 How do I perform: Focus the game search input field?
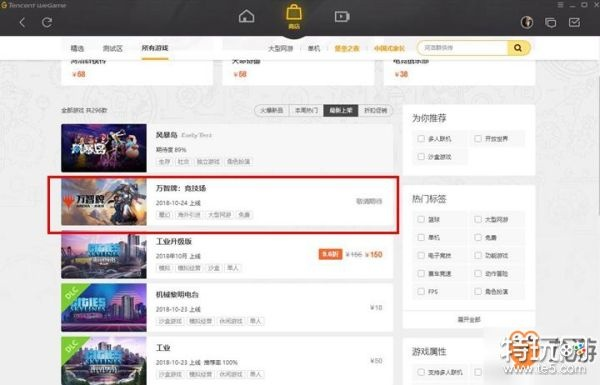(462, 48)
